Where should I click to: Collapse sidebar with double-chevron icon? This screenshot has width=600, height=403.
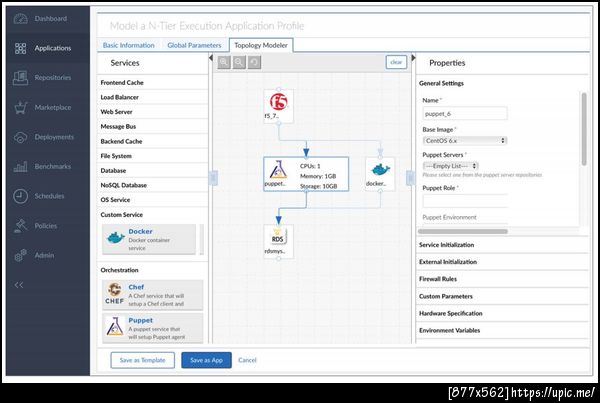click(19, 285)
